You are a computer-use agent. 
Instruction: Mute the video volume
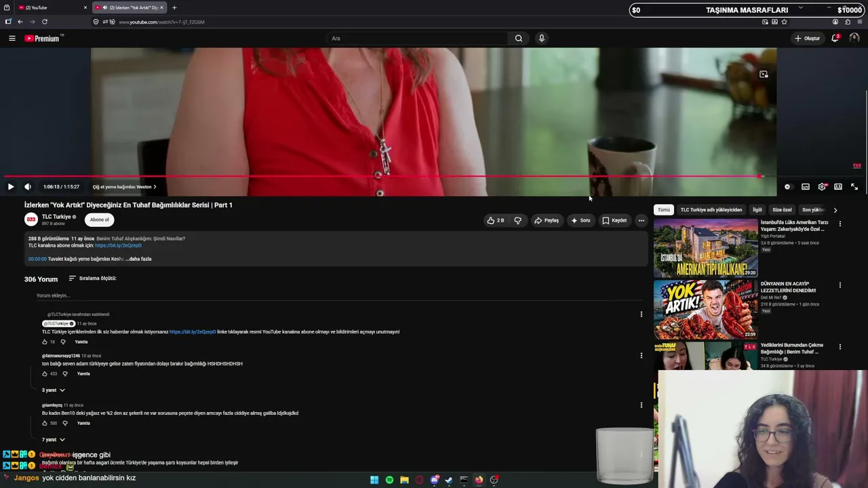click(28, 187)
